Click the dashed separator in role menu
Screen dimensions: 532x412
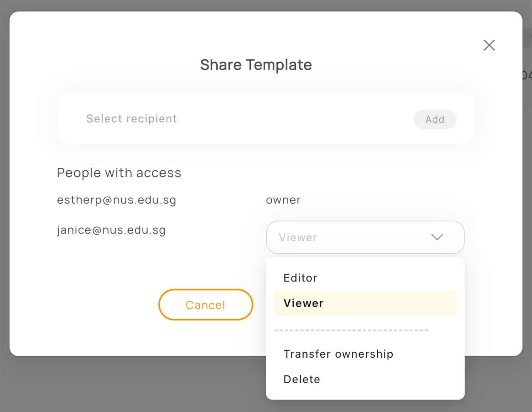coord(351,330)
